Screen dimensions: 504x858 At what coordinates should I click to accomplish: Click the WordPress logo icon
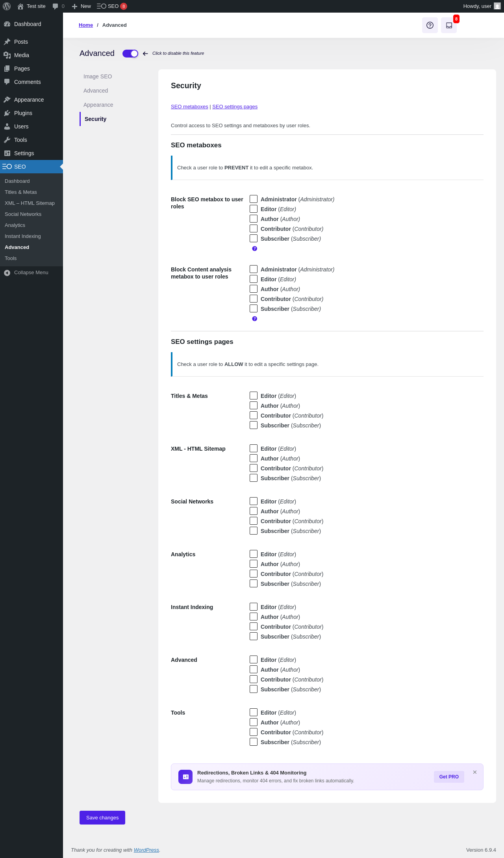7,6
